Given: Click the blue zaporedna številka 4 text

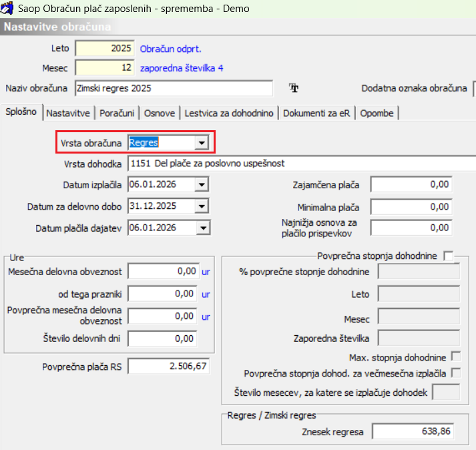Looking at the screenshot, I should [182, 68].
